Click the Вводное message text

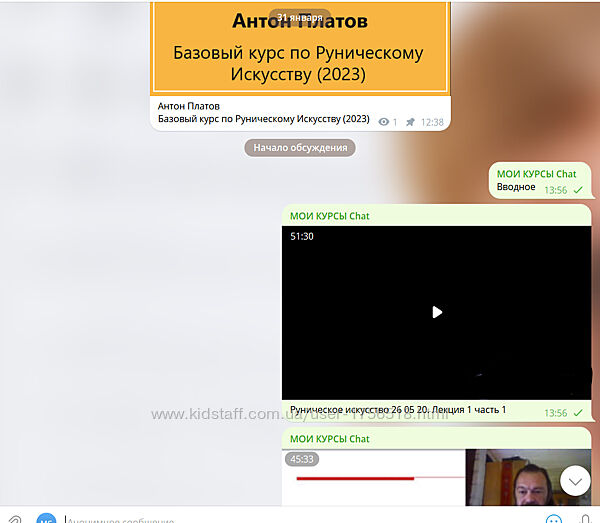point(516,187)
